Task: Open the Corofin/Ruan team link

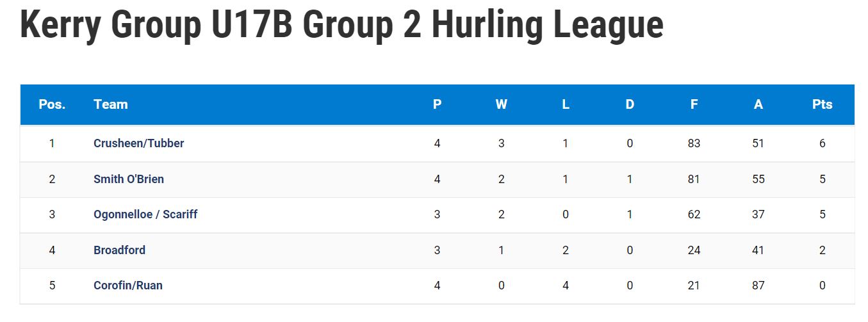Action: click(128, 286)
